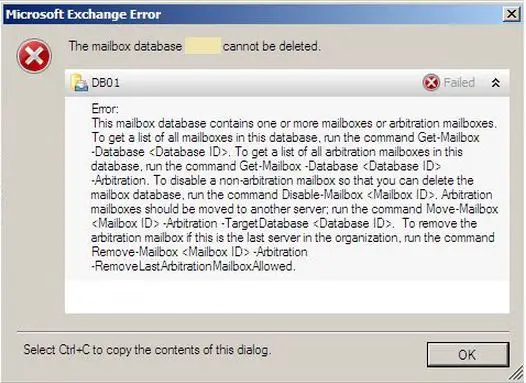Image resolution: width=526 pixels, height=383 pixels.
Task: Click the window resize grip corner
Action: coord(517,374)
